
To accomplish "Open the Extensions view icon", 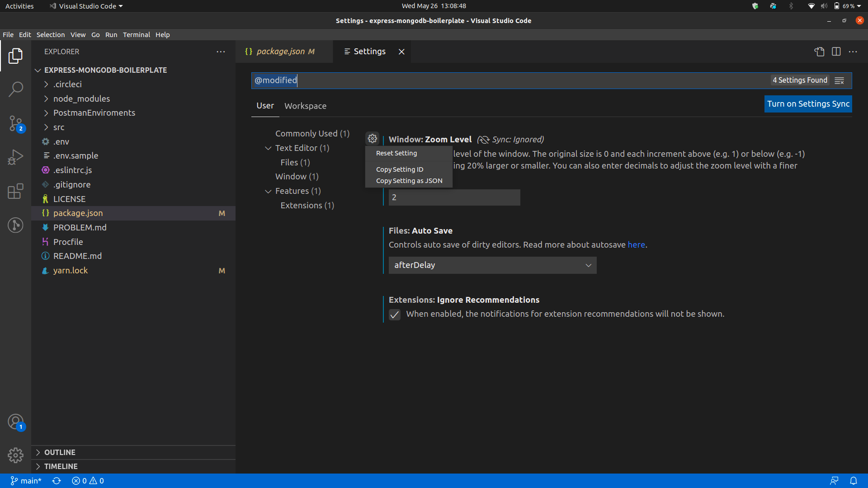I will point(15,191).
